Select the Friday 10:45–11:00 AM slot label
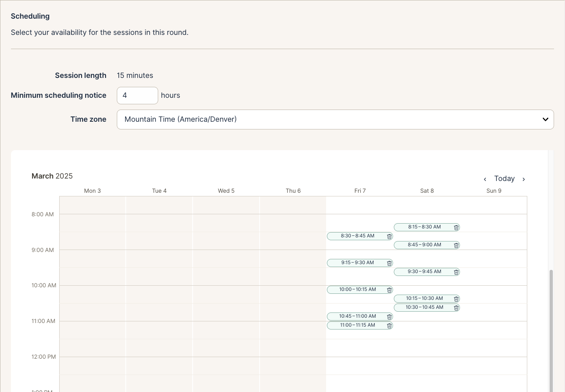Image resolution: width=565 pixels, height=392 pixels. pos(357,316)
